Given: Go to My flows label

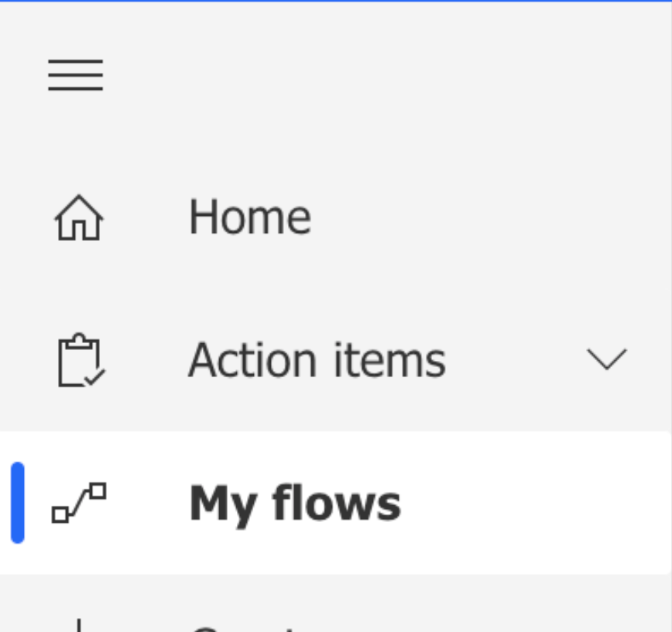Looking at the screenshot, I should click(x=295, y=503).
